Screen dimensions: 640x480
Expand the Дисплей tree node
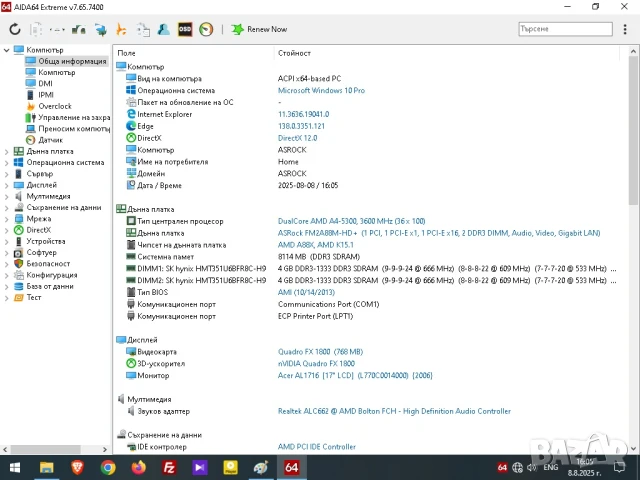tap(7, 185)
